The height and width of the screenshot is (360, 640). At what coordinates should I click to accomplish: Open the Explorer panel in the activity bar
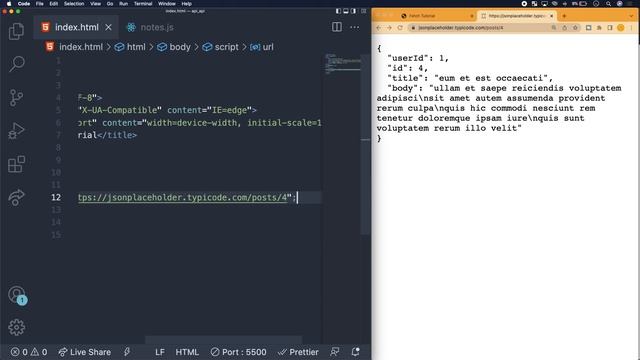(x=16, y=31)
